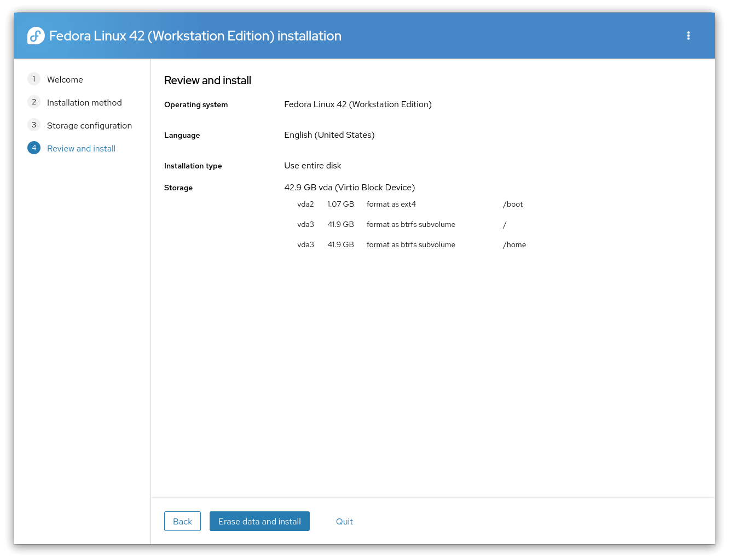Click format as ext4 text
This screenshot has width=729, height=560.
391,204
